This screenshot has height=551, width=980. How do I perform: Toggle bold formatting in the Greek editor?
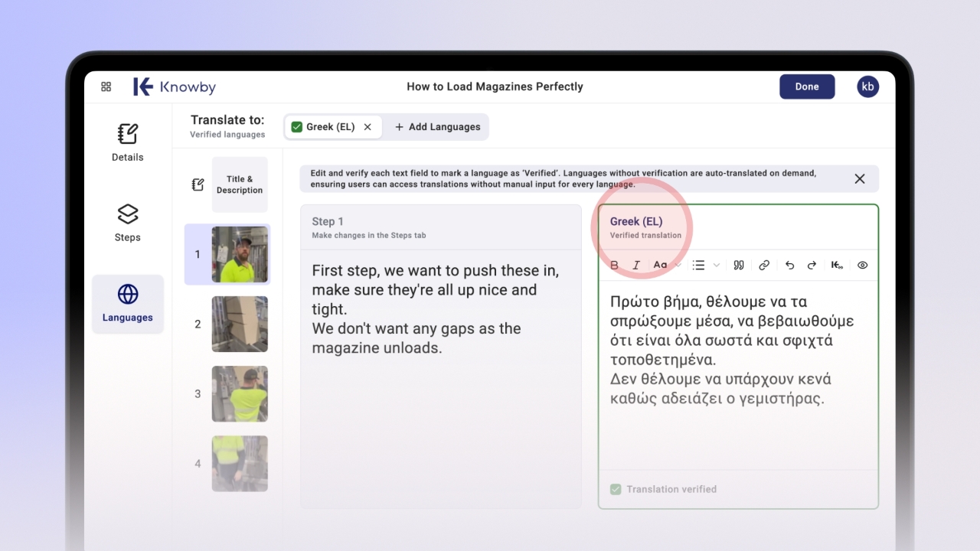point(614,266)
